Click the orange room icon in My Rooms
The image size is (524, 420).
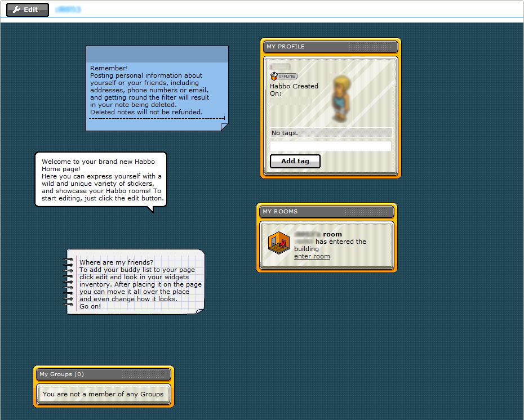coord(279,243)
